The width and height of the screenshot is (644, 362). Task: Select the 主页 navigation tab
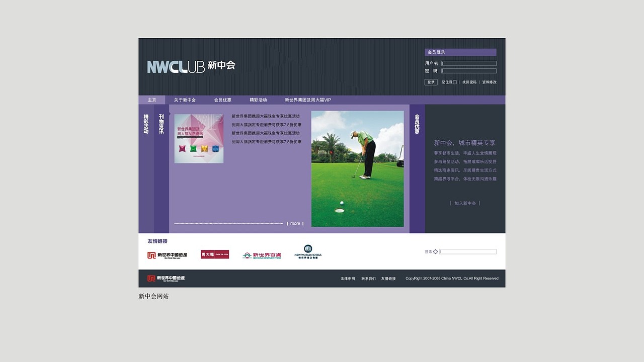click(152, 100)
